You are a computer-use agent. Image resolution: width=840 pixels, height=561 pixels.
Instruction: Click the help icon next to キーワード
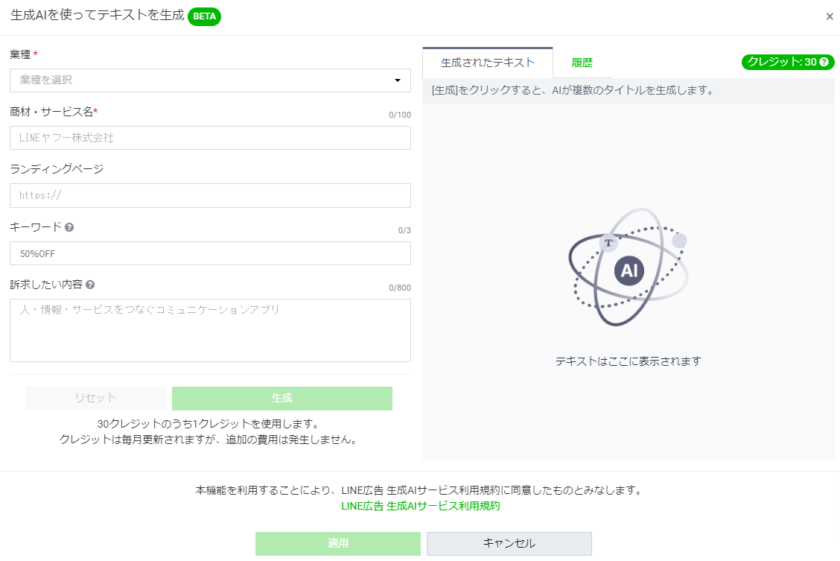70,227
